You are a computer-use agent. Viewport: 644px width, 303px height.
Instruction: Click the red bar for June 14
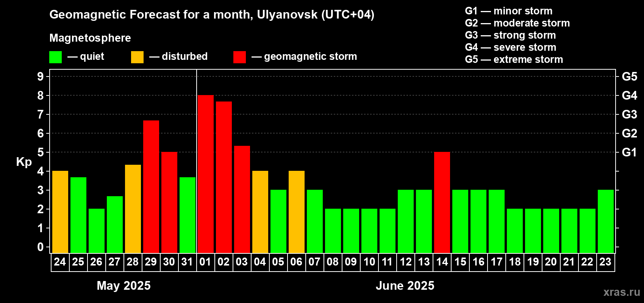pyautogui.click(x=442, y=202)
